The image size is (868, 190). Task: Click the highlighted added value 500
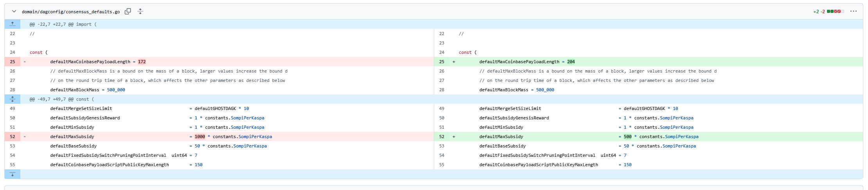coord(628,137)
